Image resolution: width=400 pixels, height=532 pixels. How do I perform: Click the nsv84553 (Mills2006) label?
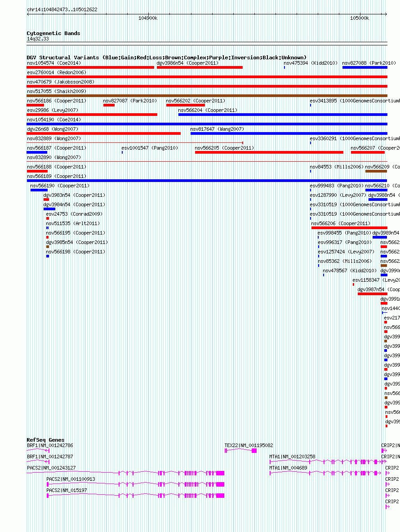point(337,167)
